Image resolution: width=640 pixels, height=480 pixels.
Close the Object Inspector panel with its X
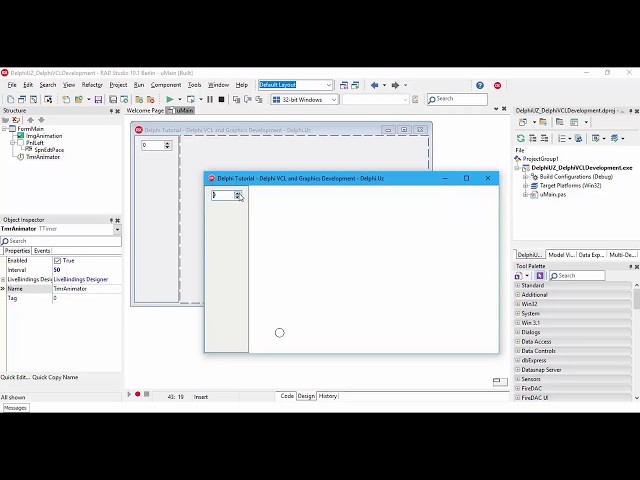[x=118, y=220]
